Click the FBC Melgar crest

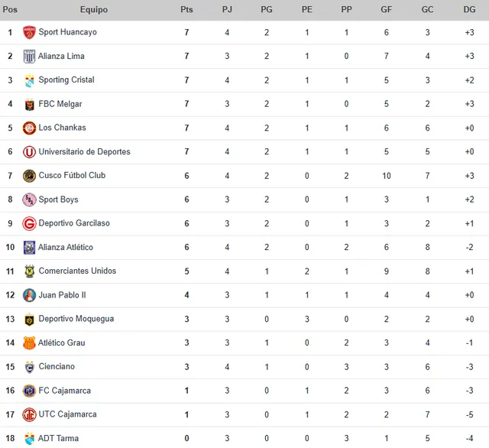(x=29, y=105)
